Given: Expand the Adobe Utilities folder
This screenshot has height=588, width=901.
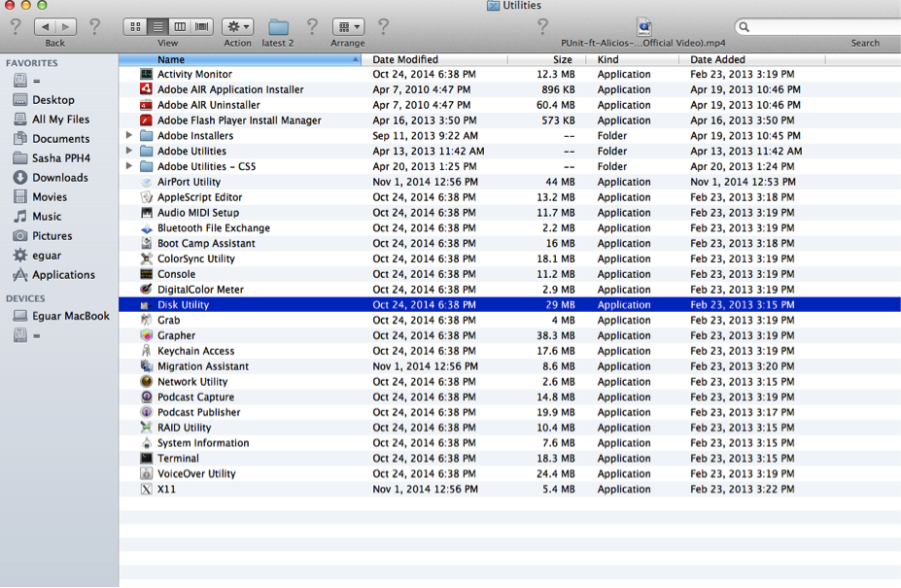Looking at the screenshot, I should pyautogui.click(x=129, y=151).
